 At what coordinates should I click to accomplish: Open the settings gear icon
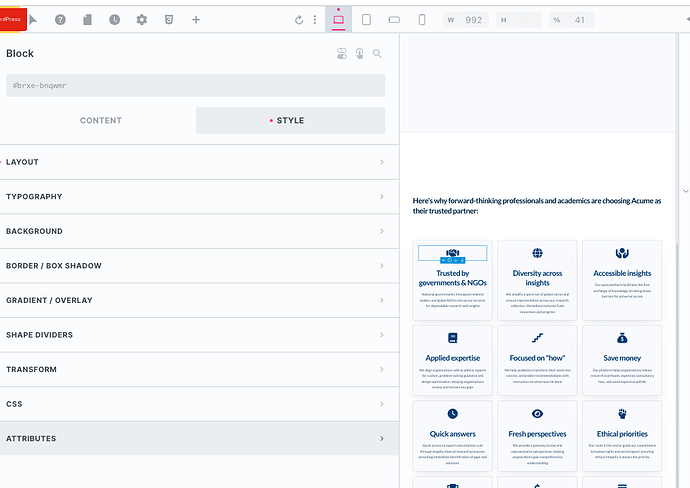click(x=142, y=19)
